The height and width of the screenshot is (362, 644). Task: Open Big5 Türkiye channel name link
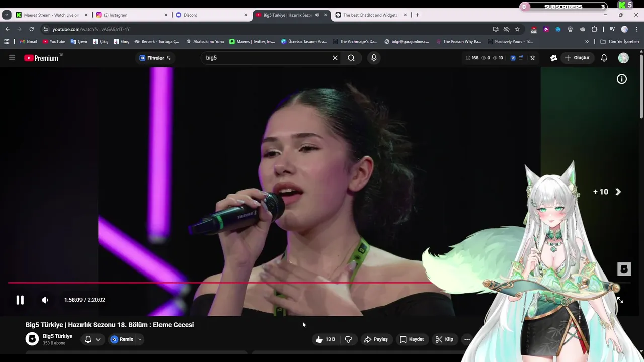point(57,336)
